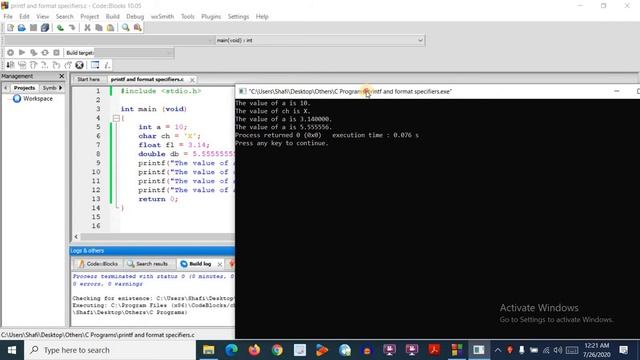Click the right arrow in Management tabs
This screenshot has height=360, width=640.
(61, 88)
